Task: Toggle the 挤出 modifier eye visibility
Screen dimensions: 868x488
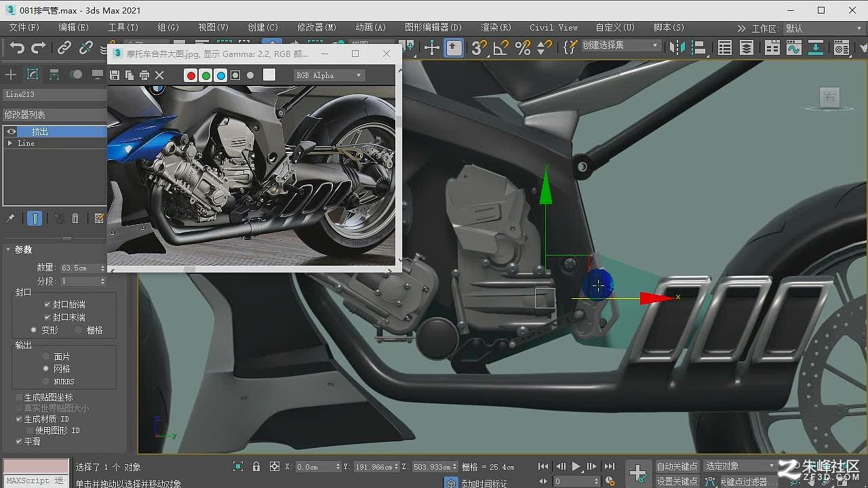Action: coord(12,131)
